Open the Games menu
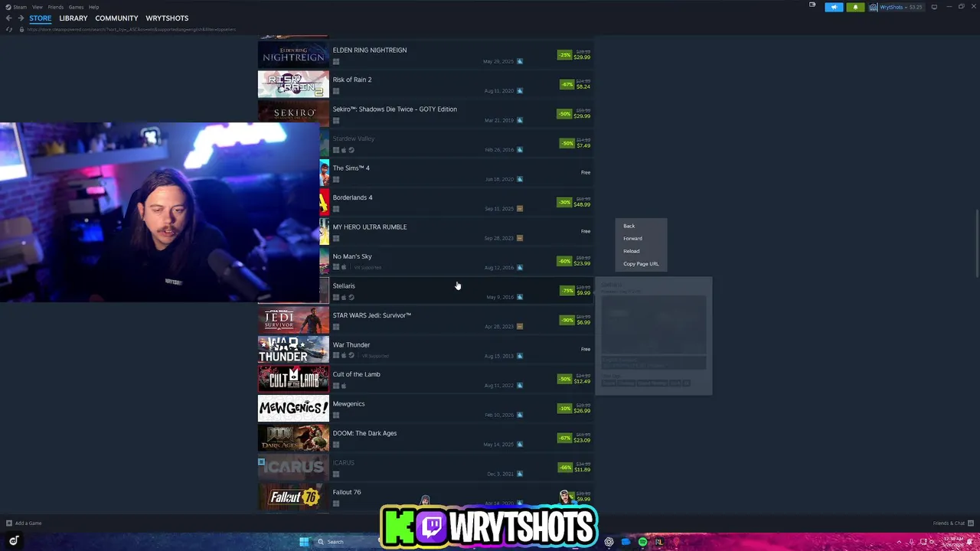The width and height of the screenshot is (980, 551). coord(76,7)
